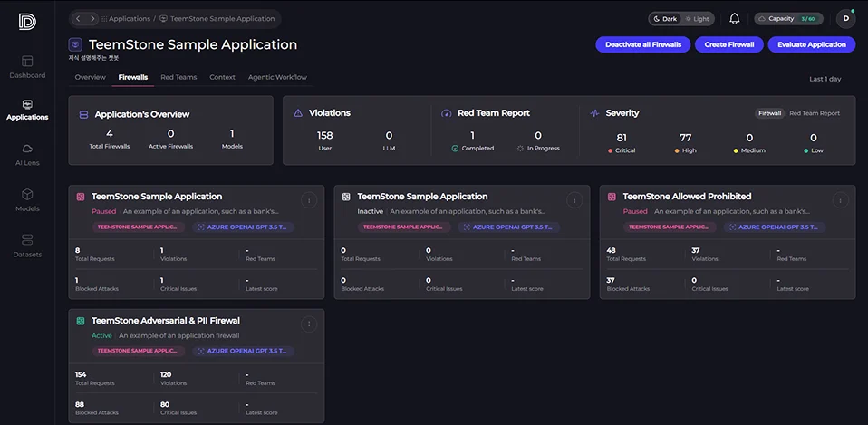
Task: Click the Completed checkmark status icon
Action: click(455, 149)
